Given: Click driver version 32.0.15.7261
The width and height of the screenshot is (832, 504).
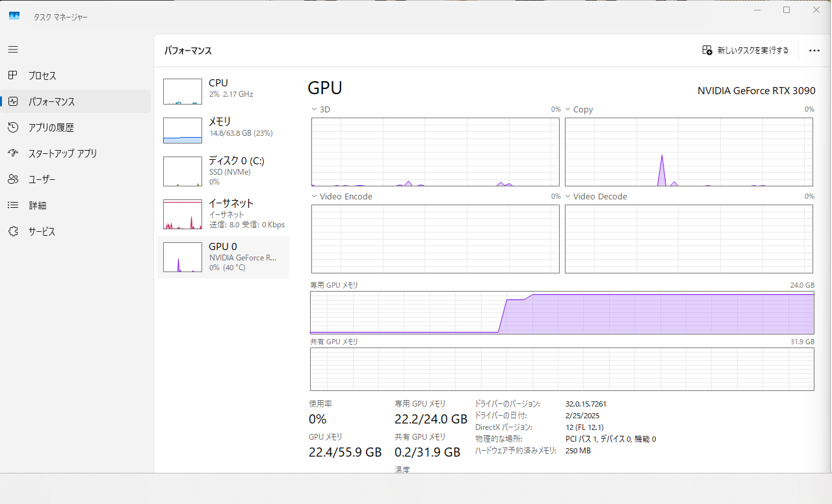Looking at the screenshot, I should [x=586, y=404].
